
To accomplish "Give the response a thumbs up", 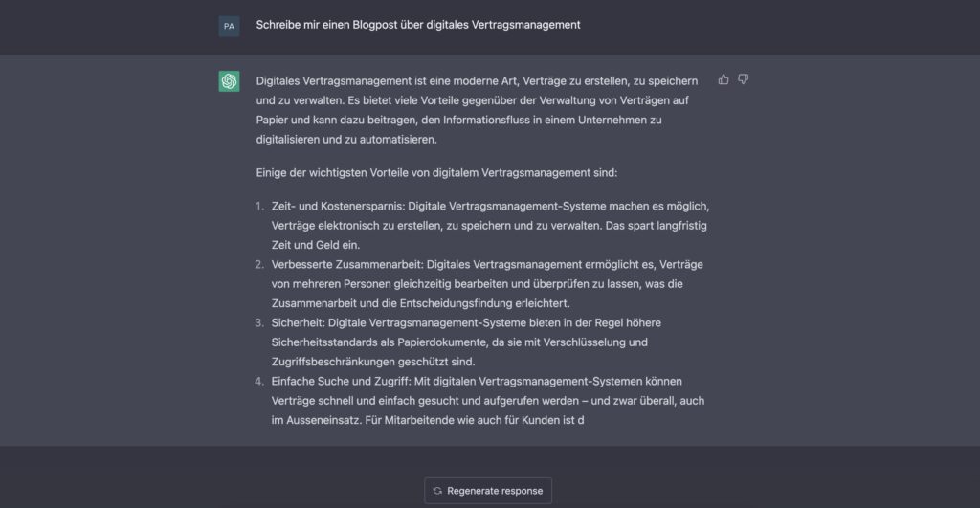I will pyautogui.click(x=724, y=79).
